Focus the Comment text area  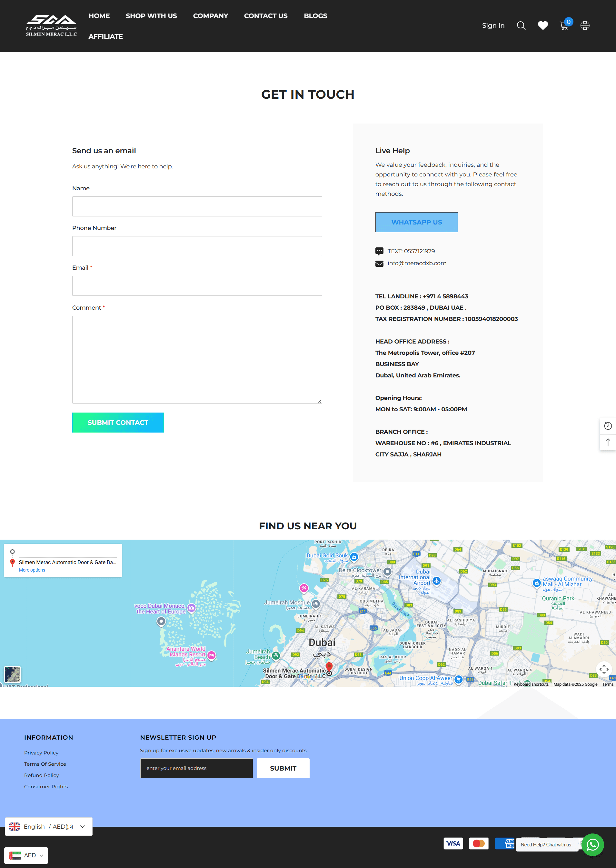pos(197,360)
